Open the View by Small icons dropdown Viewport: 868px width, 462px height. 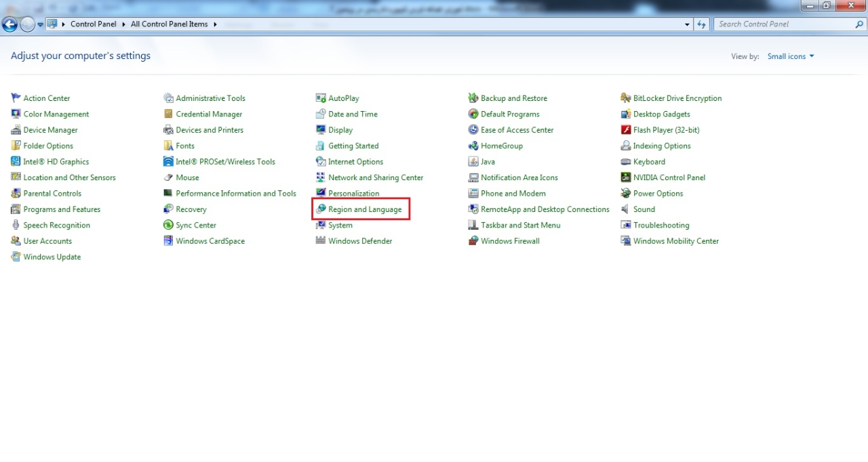[791, 57]
